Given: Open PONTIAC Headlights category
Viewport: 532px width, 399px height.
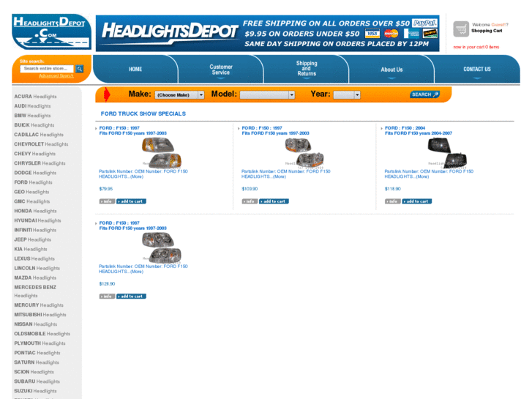Looking at the screenshot, I should point(37,353).
